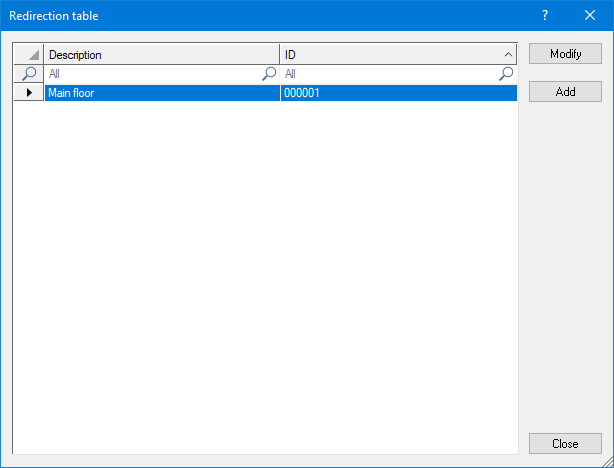Click the row indicator arrow for Main floor
614x468 pixels.
click(x=29, y=93)
